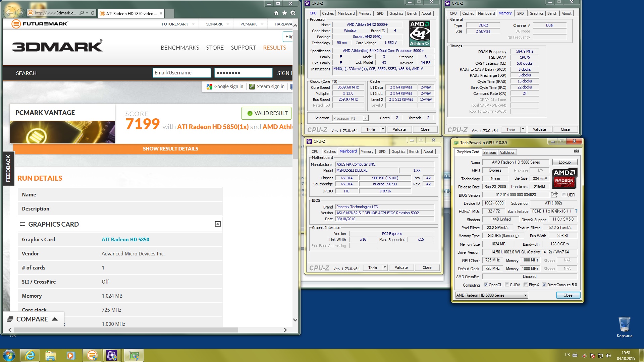This screenshot has width=644, height=362.
Task: Click the Futuremark orange logo icon
Action: click(x=16, y=24)
